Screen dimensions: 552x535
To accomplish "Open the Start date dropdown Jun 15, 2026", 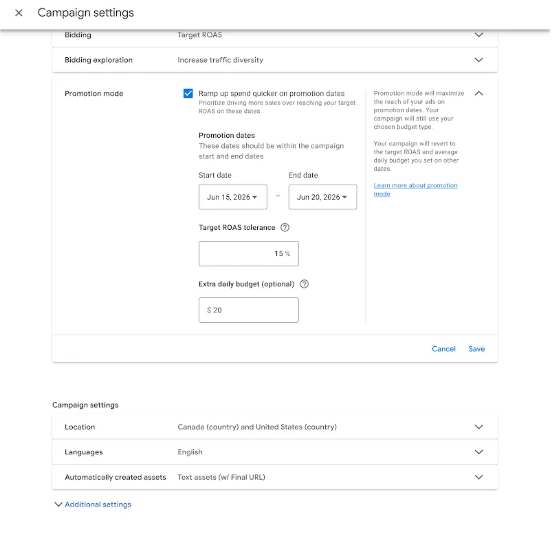I will (233, 197).
